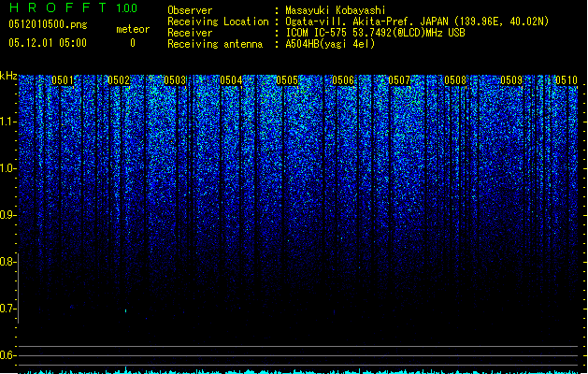This screenshot has height=374, width=588.
Task: Click the HROFFT title text
Action: tap(59, 7)
